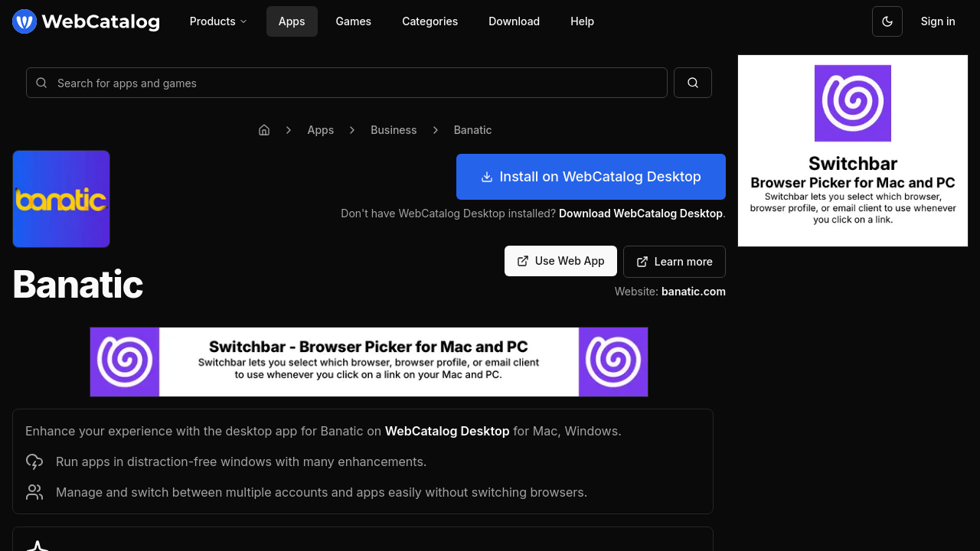Select Download in the navigation bar
This screenshot has height=551, width=980.
coord(514,21)
